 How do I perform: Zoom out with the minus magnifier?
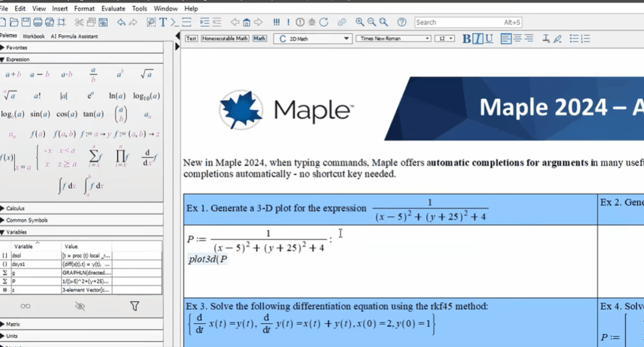click(372, 22)
